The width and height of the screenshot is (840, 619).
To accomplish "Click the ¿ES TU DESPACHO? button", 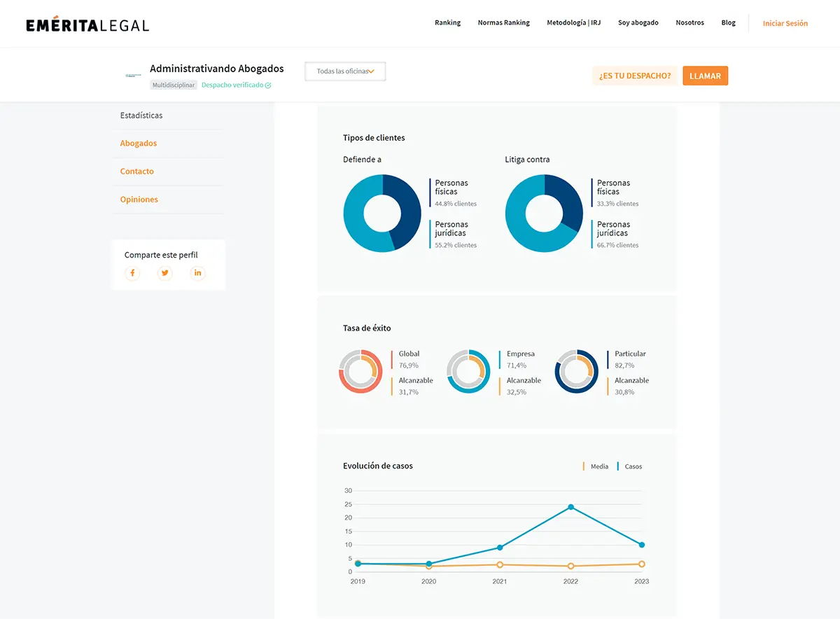I will (x=634, y=76).
